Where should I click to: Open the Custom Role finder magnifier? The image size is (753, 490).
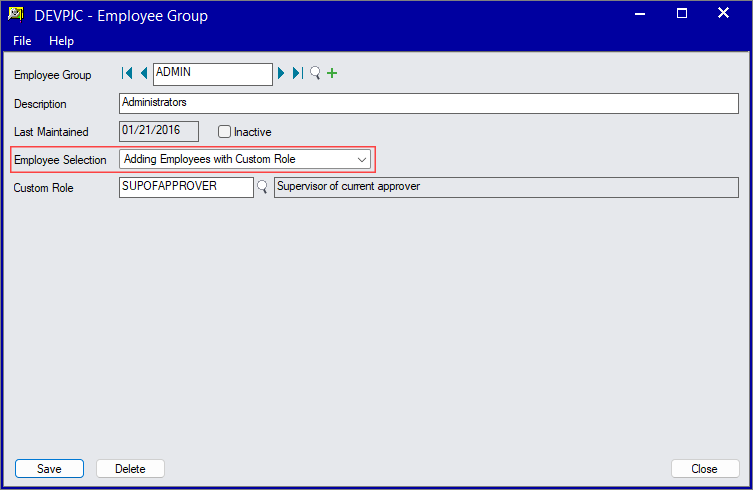coord(263,187)
